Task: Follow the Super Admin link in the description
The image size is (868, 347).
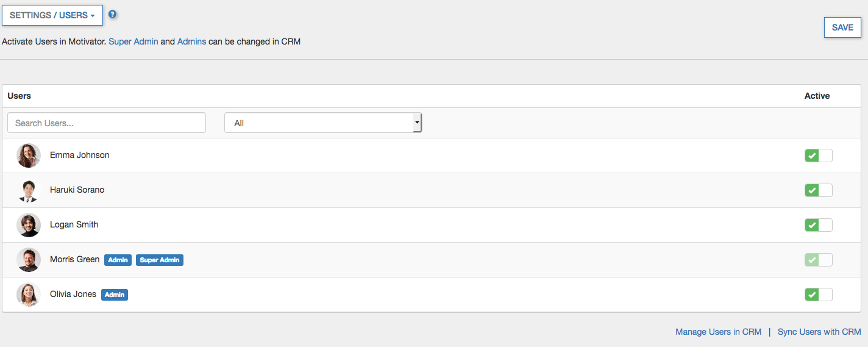Action: pos(133,42)
